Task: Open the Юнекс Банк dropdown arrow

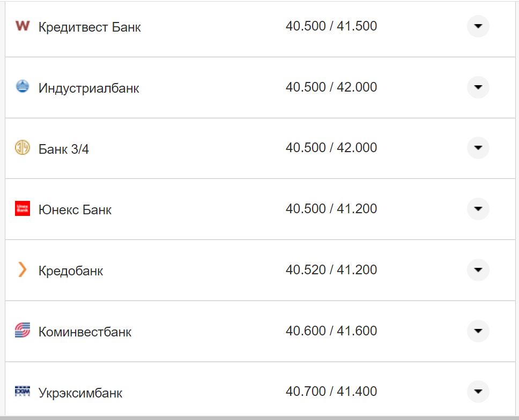Action: 478,209
